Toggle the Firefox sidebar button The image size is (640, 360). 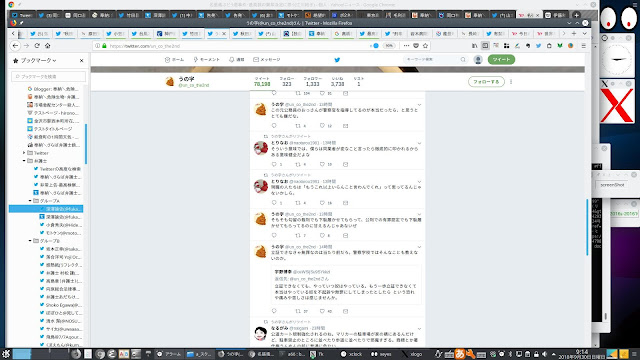click(485, 46)
